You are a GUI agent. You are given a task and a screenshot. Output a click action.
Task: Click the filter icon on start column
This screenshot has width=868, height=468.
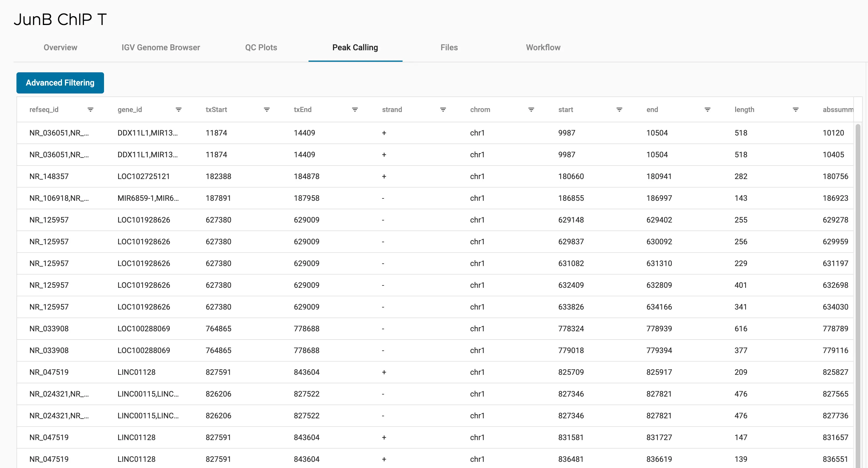point(619,110)
